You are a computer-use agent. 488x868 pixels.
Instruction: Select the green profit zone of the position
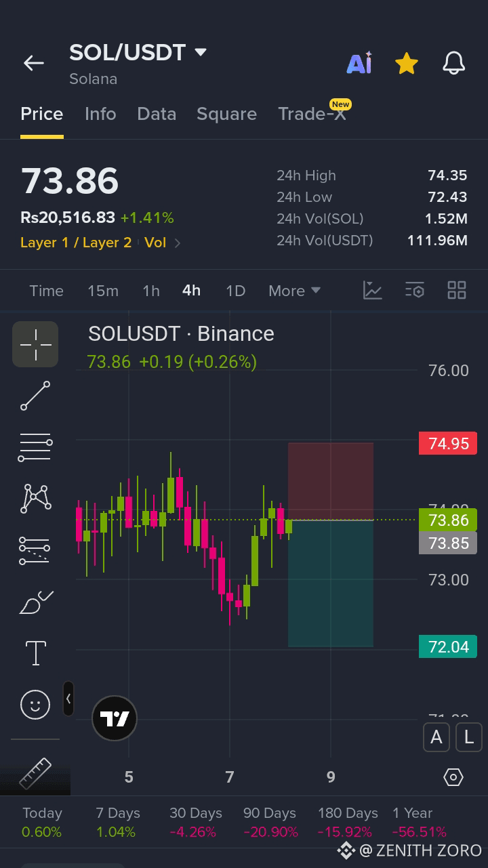(331, 583)
